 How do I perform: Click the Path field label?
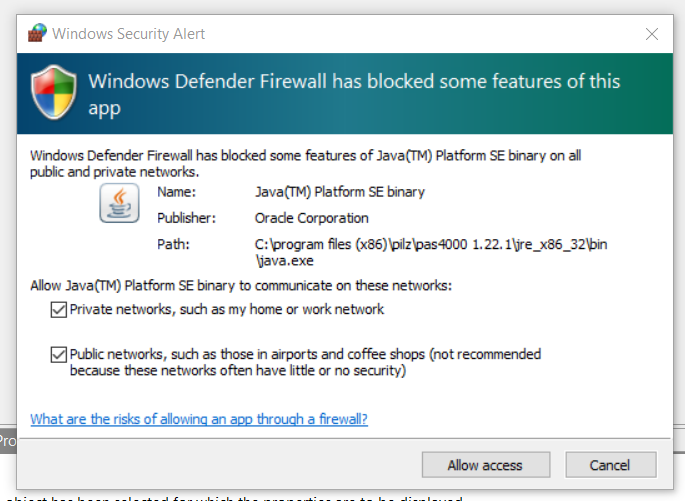(x=173, y=244)
